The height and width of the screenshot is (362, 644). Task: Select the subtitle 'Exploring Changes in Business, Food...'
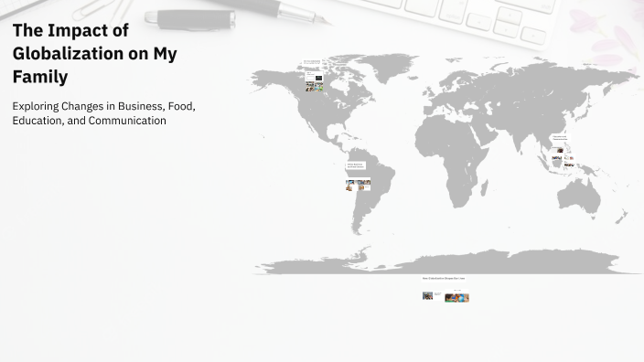[x=104, y=113]
